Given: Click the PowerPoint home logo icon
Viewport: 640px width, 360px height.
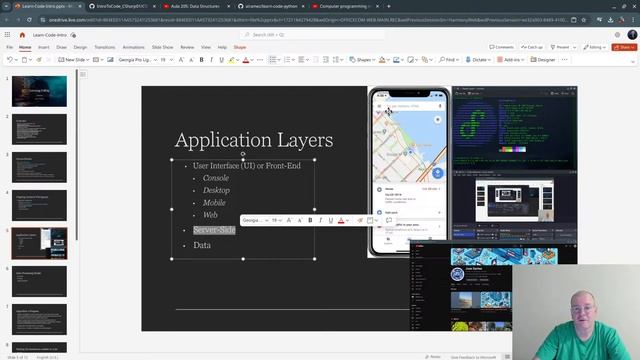Looking at the screenshot, I should (x=22, y=35).
